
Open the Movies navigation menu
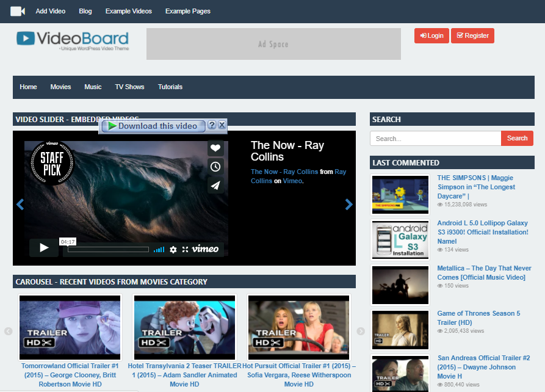pos(60,87)
